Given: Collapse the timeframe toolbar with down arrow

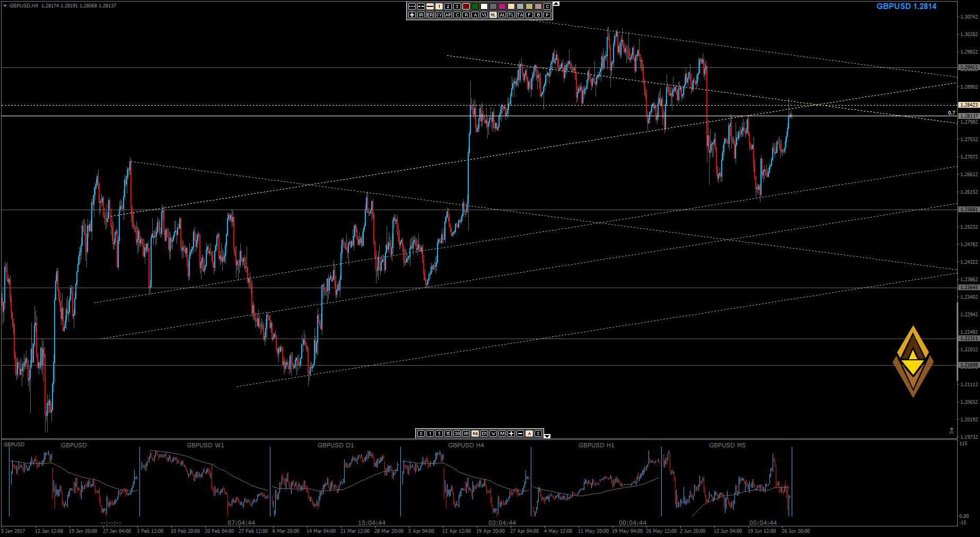Looking at the screenshot, I should click(x=547, y=436).
